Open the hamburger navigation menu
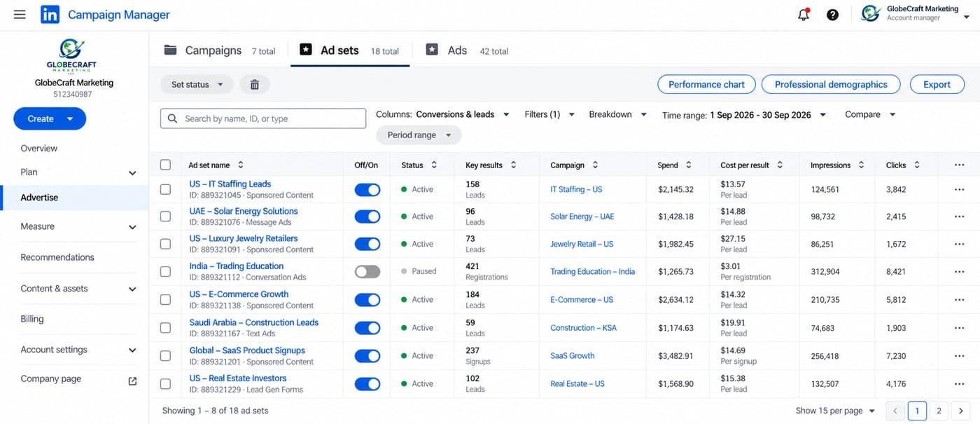 click(x=20, y=14)
